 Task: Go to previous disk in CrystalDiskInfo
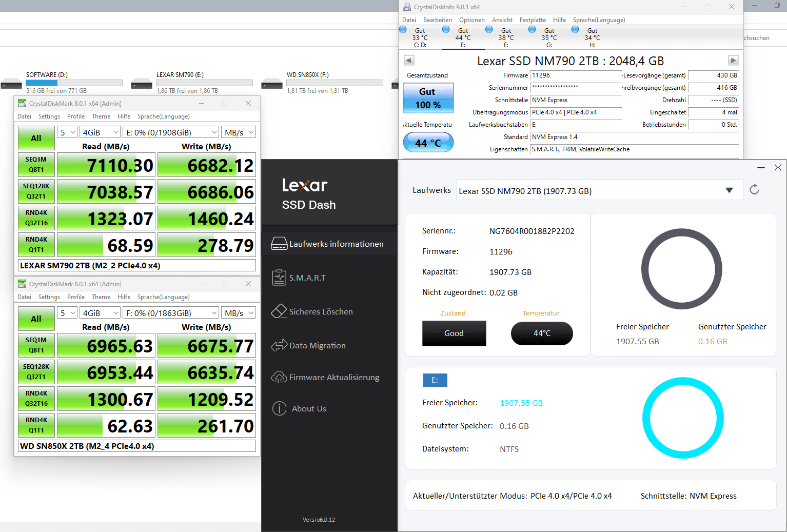pos(409,60)
